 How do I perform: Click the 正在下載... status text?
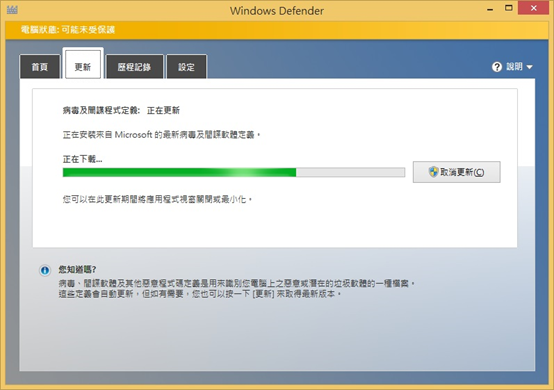(82, 159)
